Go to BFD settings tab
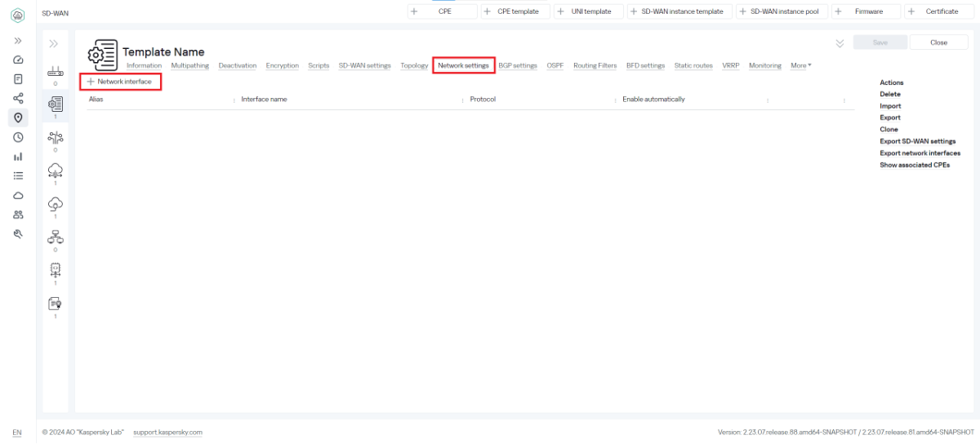This screenshot has height=444, width=980. (x=645, y=65)
